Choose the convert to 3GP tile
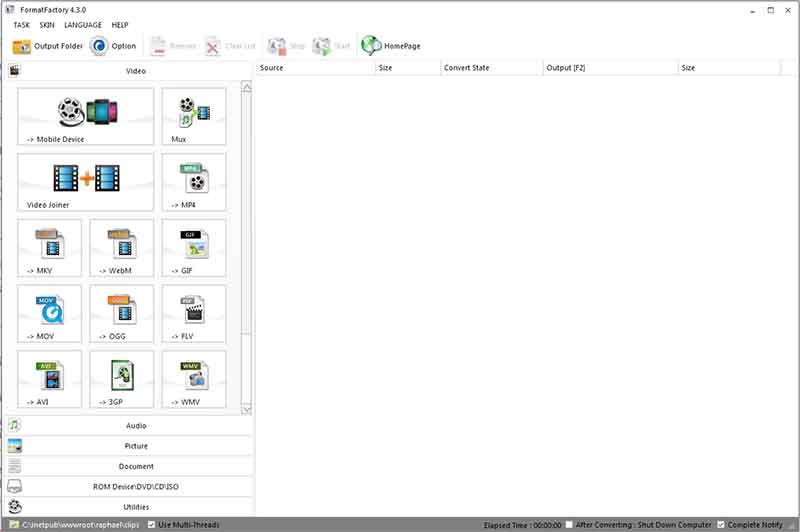Viewport: 800px width, 532px height. click(121, 379)
